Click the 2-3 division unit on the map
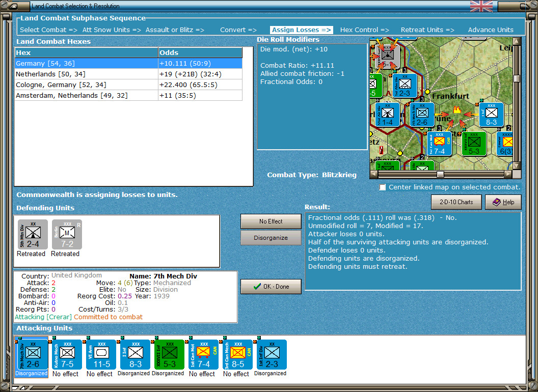Viewport: 538px width, 392px height. [x=405, y=86]
